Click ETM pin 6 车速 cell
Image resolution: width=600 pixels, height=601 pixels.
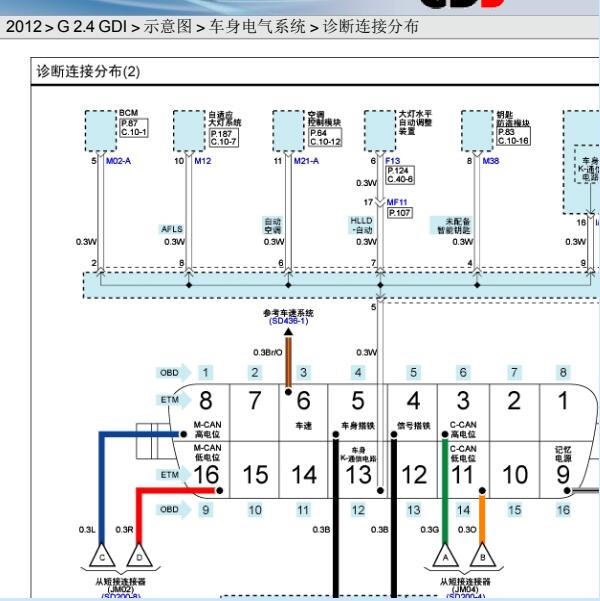(303, 413)
